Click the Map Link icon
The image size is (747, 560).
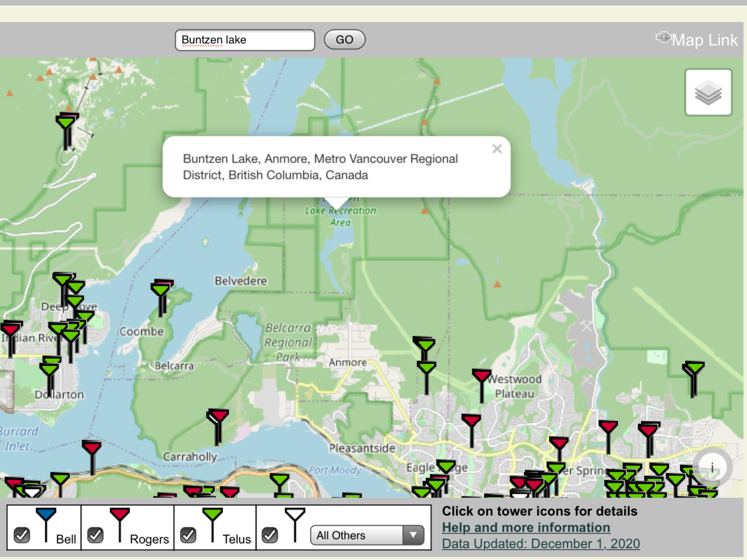pos(663,37)
